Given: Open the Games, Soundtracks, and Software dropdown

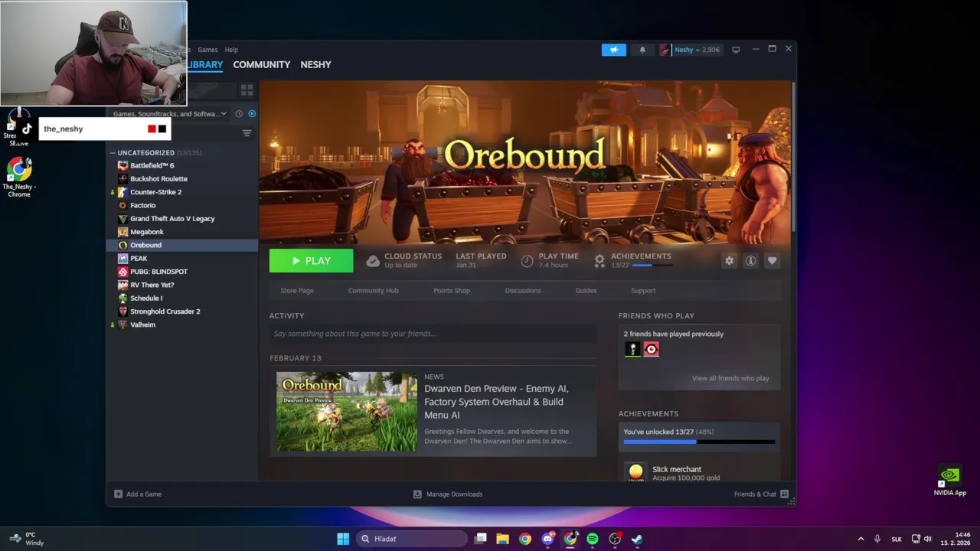Looking at the screenshot, I should [169, 114].
